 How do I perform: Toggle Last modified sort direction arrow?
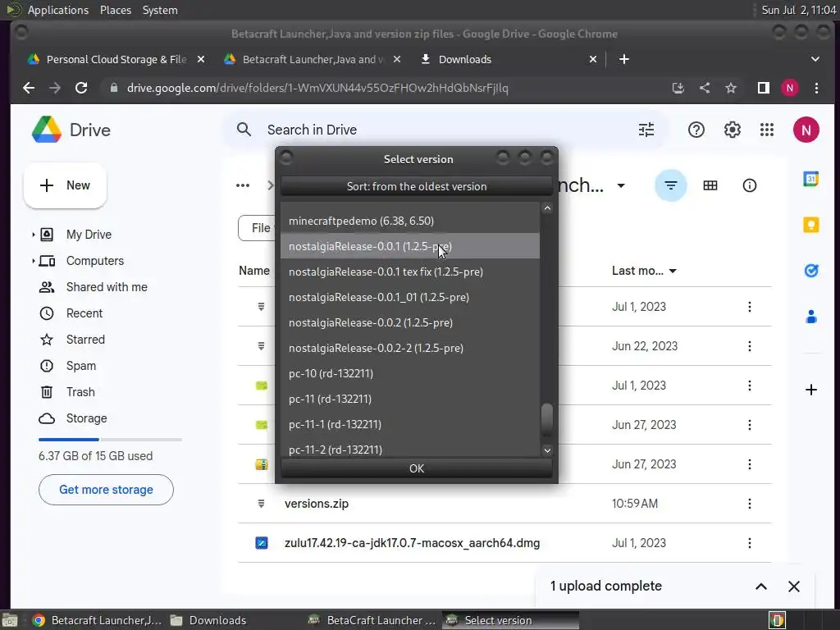tap(673, 271)
